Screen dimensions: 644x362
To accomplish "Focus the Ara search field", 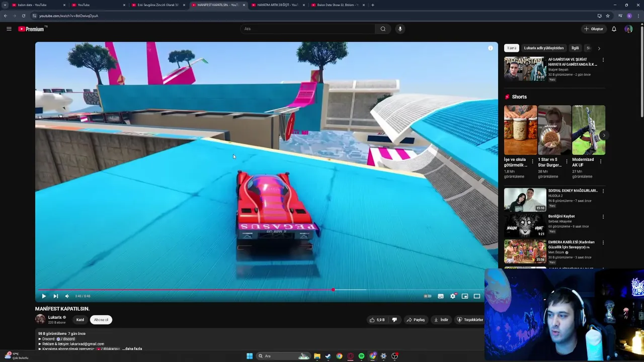I will (308, 29).
